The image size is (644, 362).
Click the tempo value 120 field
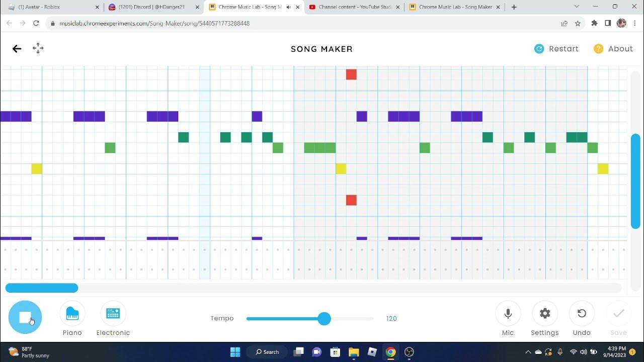click(x=391, y=318)
